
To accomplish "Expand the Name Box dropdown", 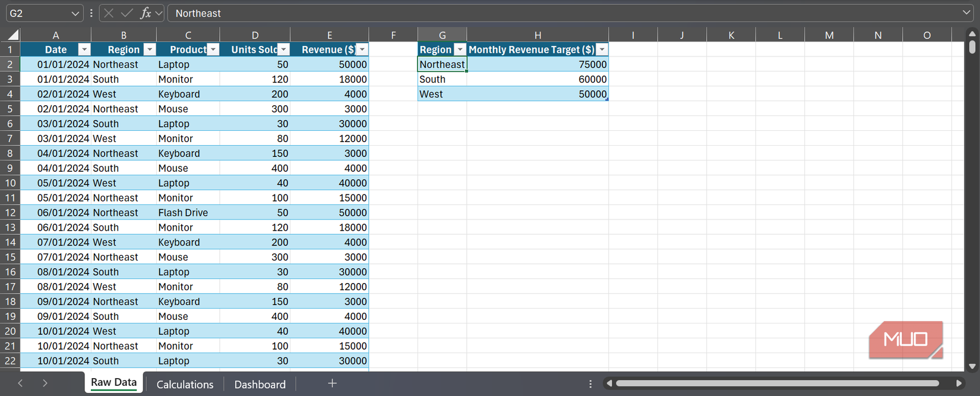I will click(75, 13).
